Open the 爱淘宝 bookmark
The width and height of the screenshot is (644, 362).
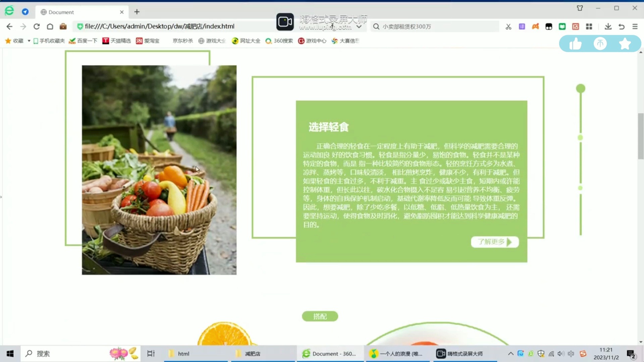click(148, 41)
